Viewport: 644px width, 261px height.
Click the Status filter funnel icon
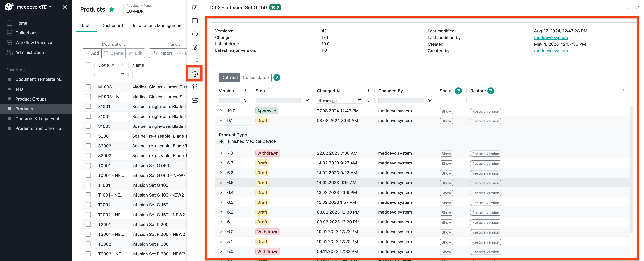point(307,101)
